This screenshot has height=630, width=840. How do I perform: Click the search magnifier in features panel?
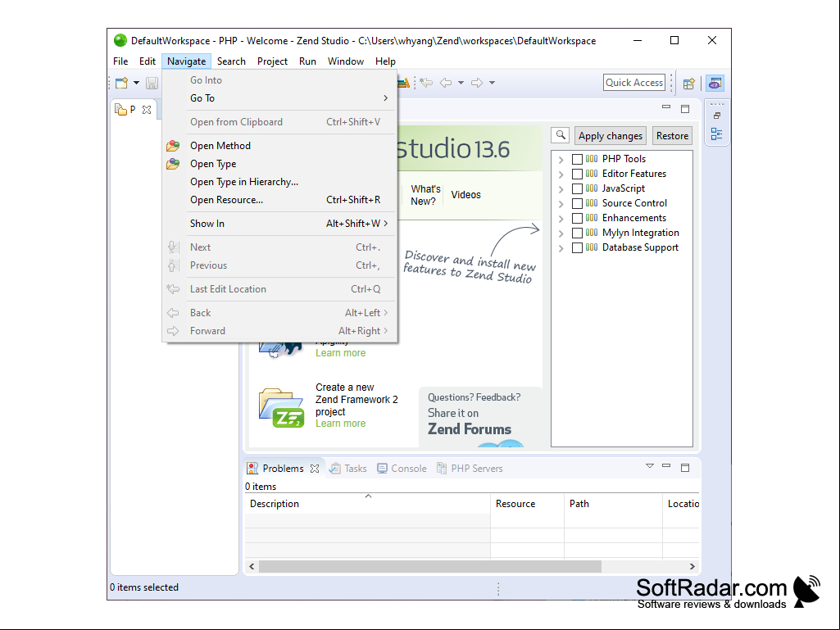561,135
